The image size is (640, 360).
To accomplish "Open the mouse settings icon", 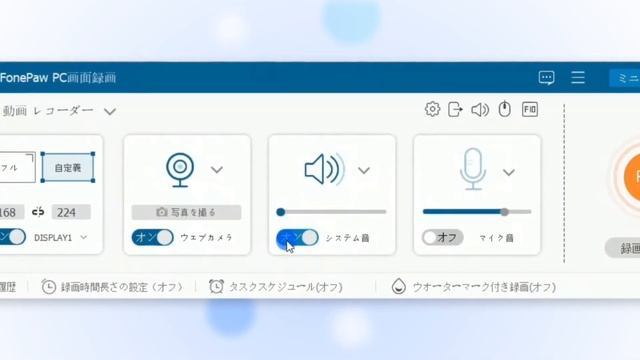I will (x=505, y=109).
